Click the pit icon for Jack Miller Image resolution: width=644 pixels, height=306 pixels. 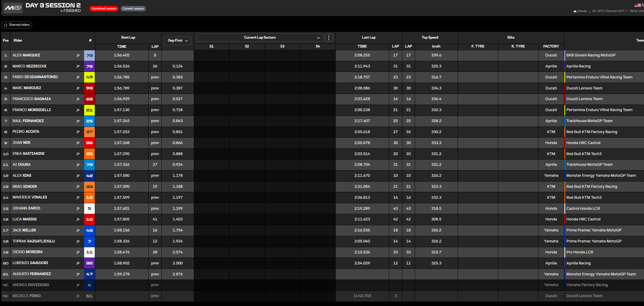[78, 230]
